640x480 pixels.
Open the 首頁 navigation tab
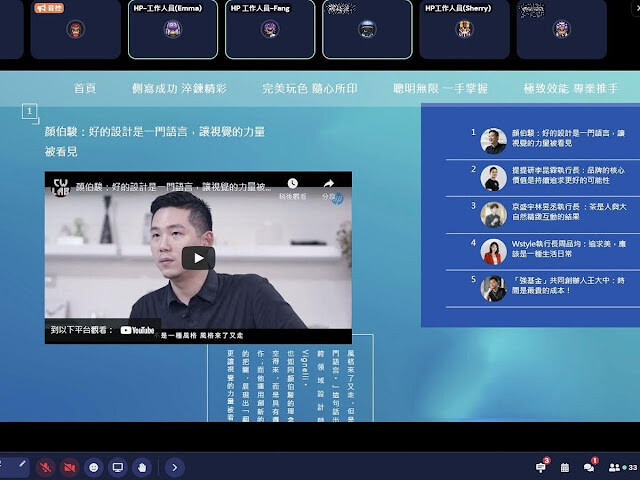[85, 89]
